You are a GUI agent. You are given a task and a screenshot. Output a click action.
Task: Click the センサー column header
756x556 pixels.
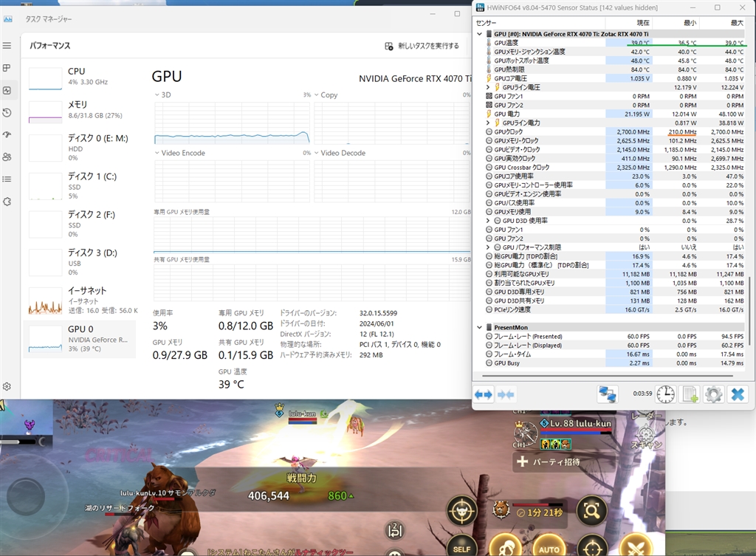[x=539, y=23]
